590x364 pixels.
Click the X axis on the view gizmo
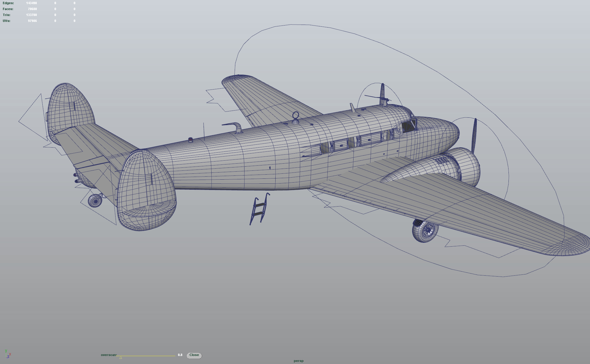click(x=10, y=355)
